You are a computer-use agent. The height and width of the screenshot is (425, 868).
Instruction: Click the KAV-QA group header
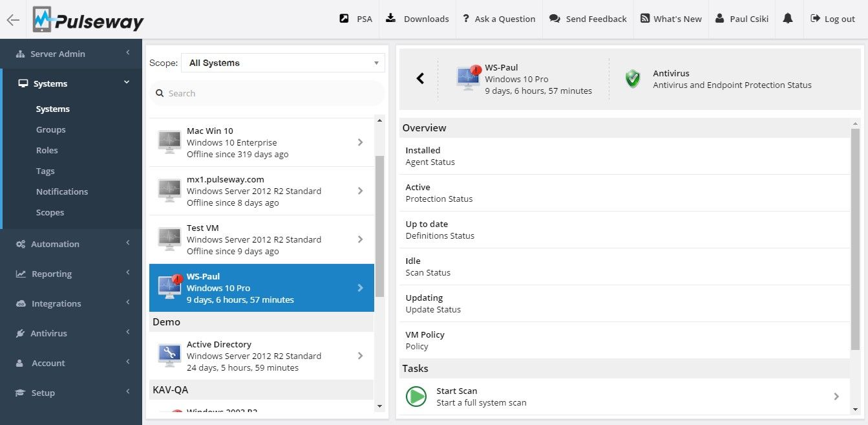tap(262, 389)
